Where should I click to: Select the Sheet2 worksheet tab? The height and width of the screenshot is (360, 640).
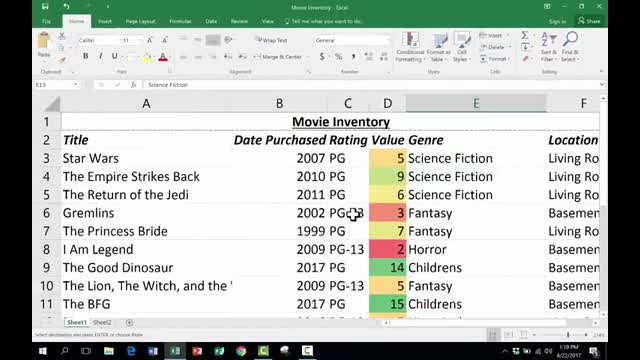click(102, 322)
